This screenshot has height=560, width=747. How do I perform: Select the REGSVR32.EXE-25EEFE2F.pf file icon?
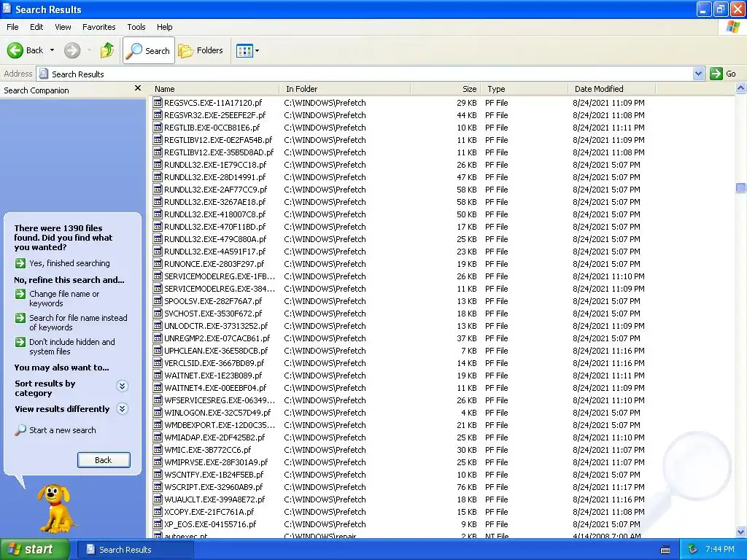click(158, 114)
